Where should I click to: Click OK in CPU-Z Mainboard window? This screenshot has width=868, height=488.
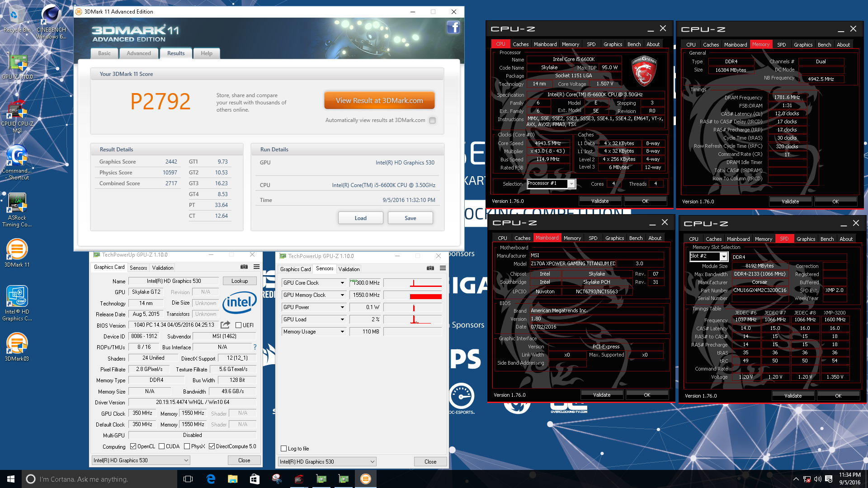point(647,395)
